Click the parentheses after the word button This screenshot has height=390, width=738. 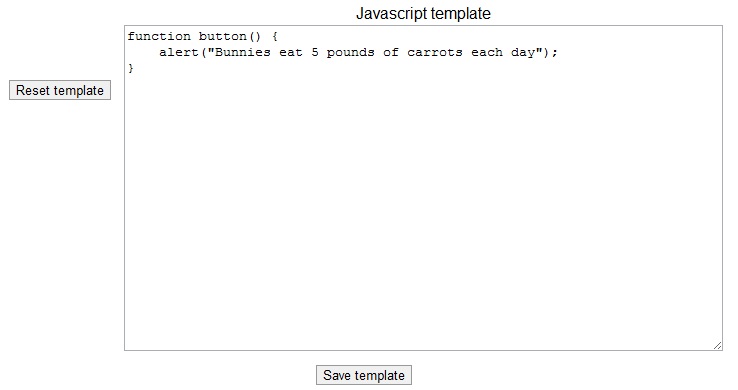click(x=255, y=36)
